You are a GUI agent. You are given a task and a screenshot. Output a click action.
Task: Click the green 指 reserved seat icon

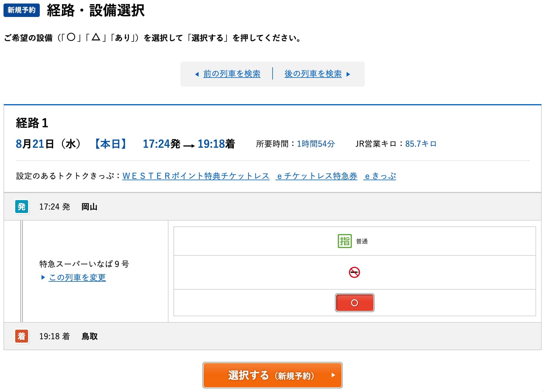click(x=345, y=241)
